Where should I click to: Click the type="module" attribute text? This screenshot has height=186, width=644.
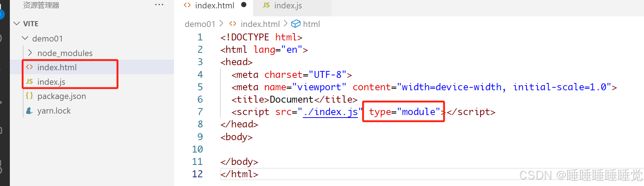[x=405, y=112]
